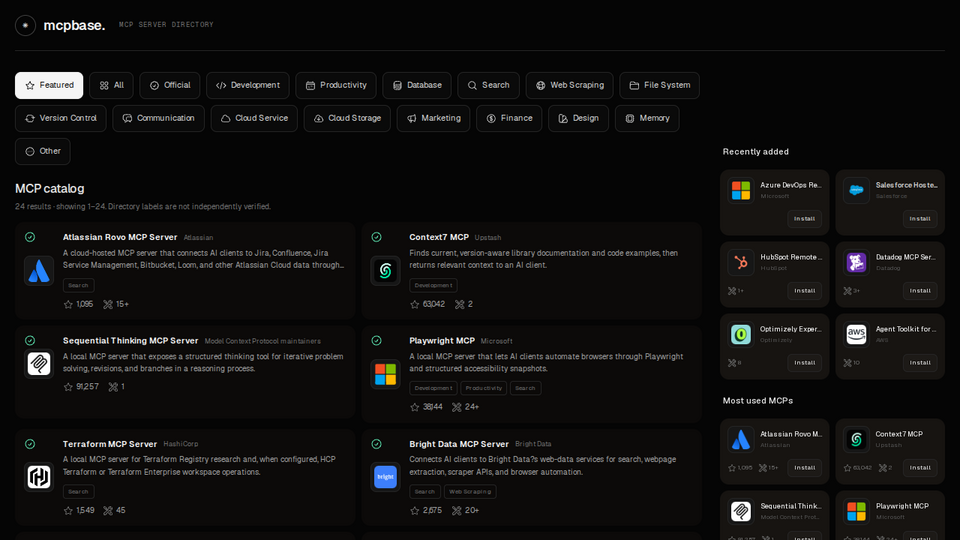Filter by Development category
Image resolution: width=960 pixels, height=540 pixels.
pyautogui.click(x=248, y=86)
